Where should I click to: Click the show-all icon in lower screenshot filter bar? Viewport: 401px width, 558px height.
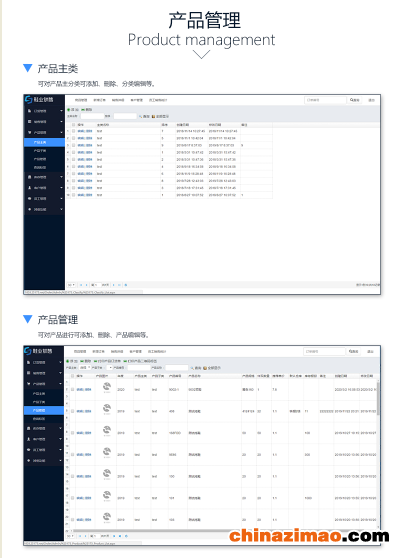(205, 368)
